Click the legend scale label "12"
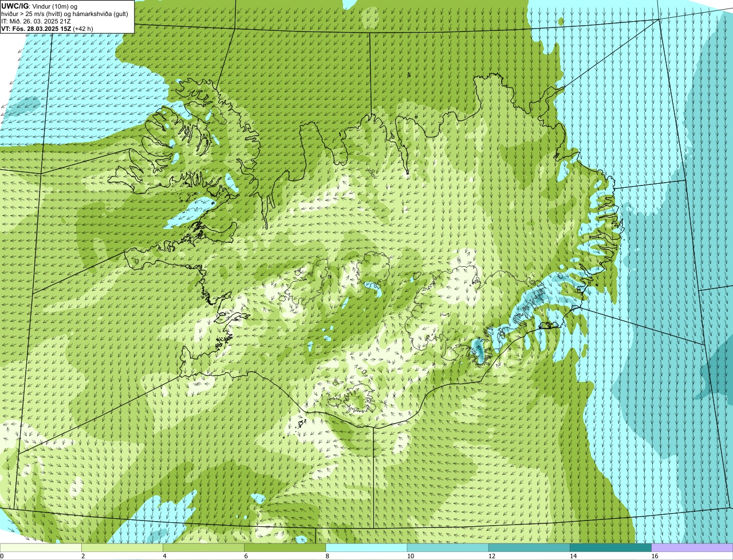 491,556
